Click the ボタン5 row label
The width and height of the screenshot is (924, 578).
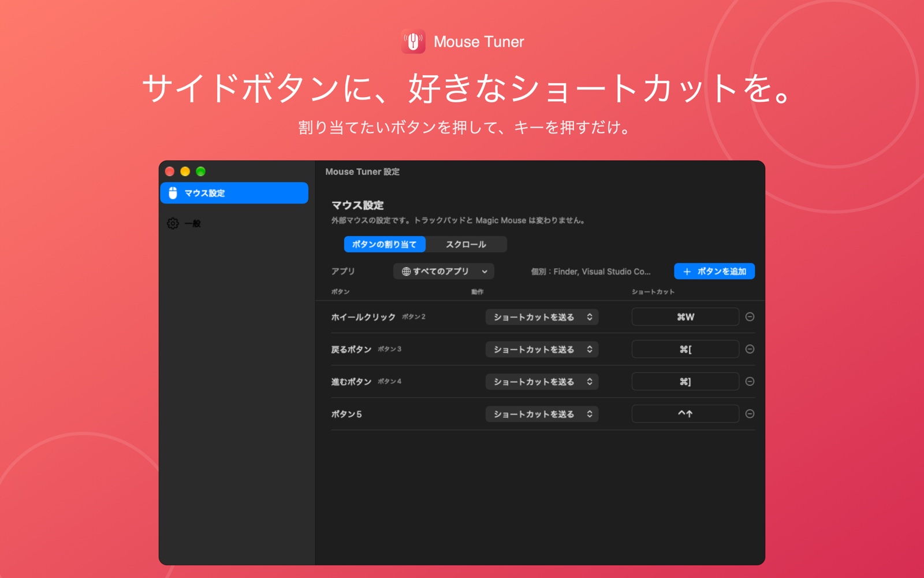pos(346,414)
